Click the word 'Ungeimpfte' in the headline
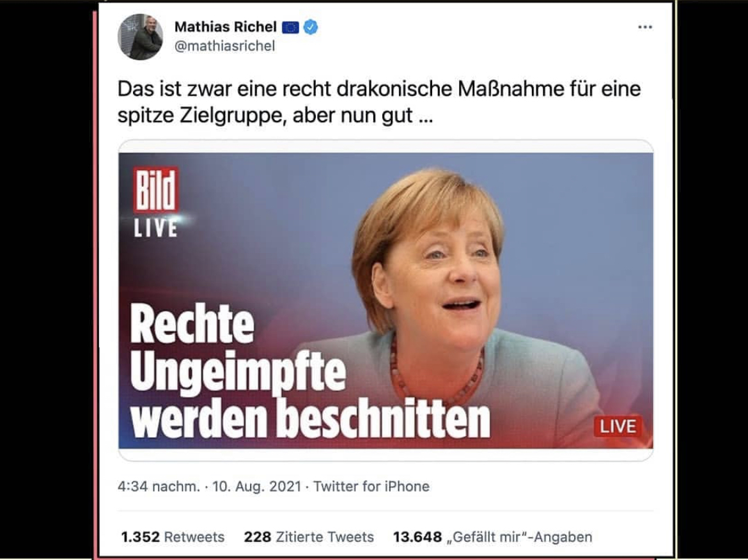The width and height of the screenshot is (748, 560). tap(238, 372)
